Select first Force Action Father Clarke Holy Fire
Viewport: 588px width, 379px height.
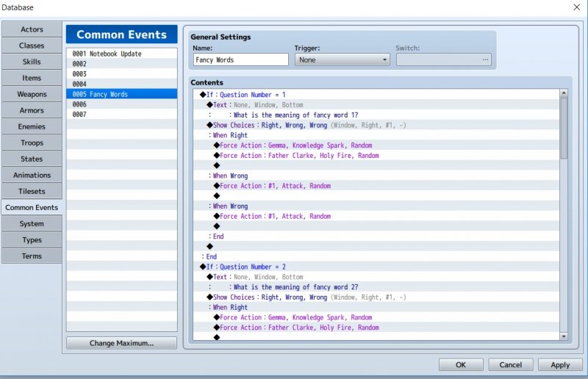[x=376, y=155]
